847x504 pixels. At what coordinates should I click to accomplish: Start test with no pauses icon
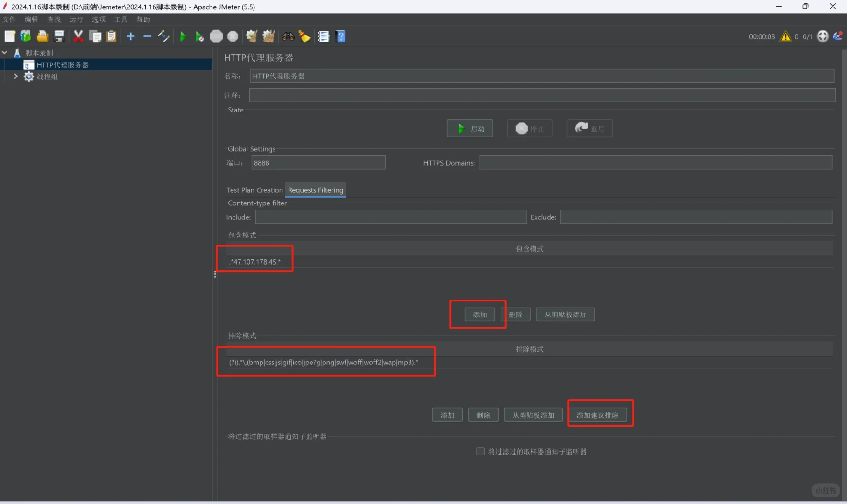199,36
